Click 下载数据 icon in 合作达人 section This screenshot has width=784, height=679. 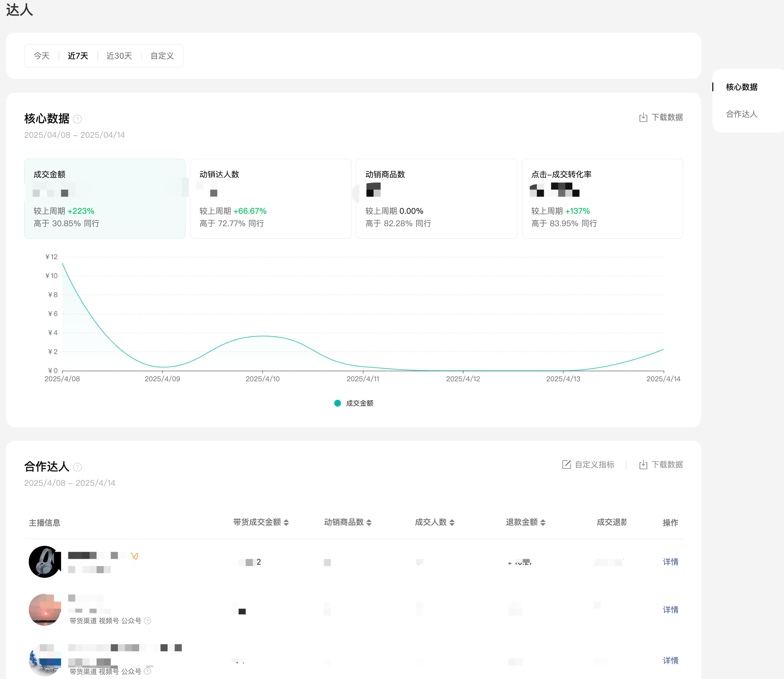[x=643, y=465]
